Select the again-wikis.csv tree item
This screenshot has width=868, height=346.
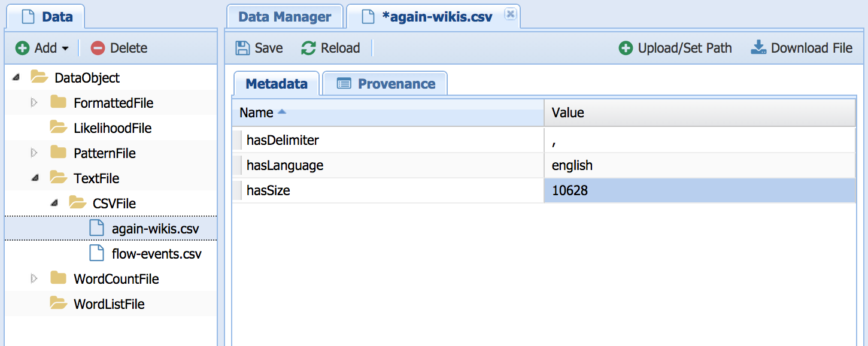(x=155, y=229)
